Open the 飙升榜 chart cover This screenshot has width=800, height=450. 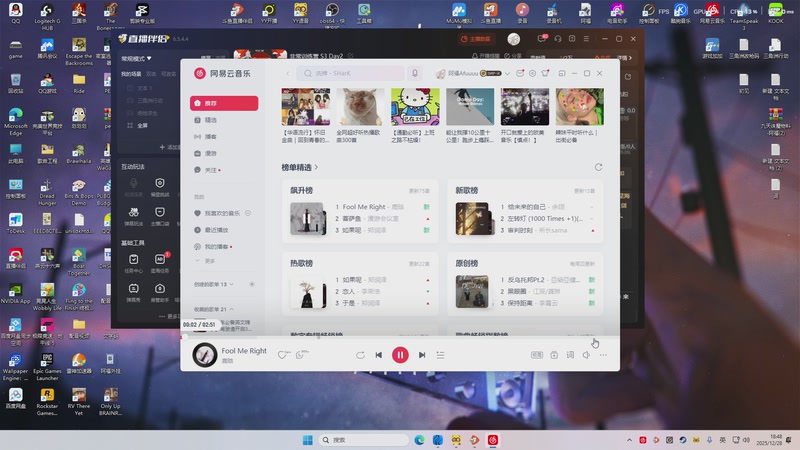tap(308, 218)
